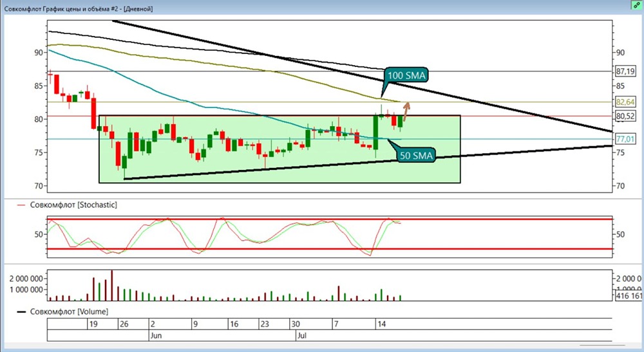Click date marker 26 on the time axis
Viewport: 644px width, 352px height.
pos(124,324)
